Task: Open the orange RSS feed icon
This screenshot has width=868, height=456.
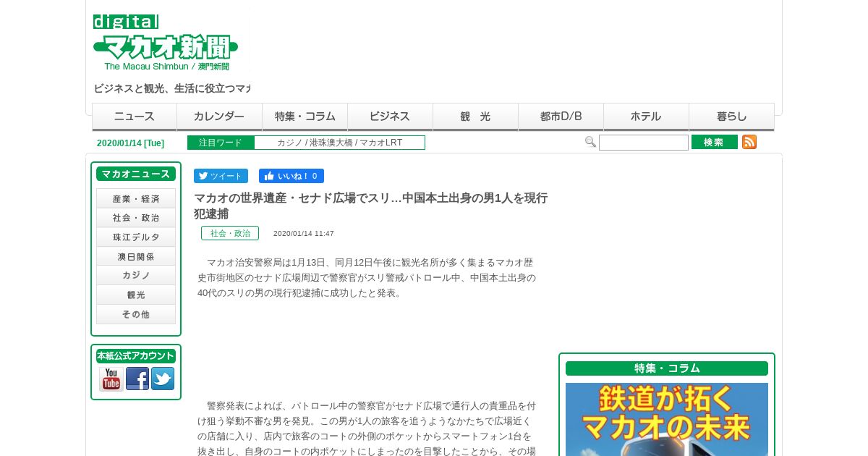Action: (749, 142)
